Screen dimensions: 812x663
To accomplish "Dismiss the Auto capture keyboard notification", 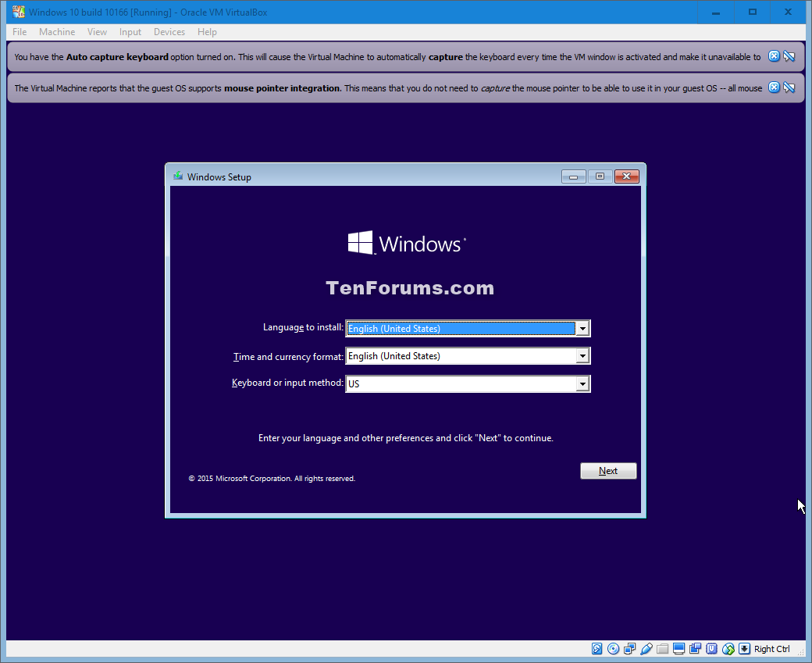I will click(x=774, y=56).
